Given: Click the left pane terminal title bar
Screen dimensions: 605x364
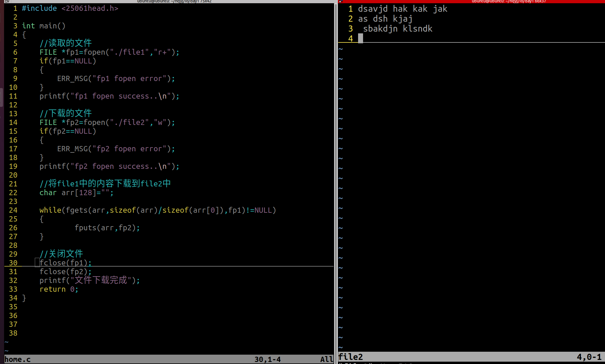Looking at the screenshot, I should click(x=174, y=1).
